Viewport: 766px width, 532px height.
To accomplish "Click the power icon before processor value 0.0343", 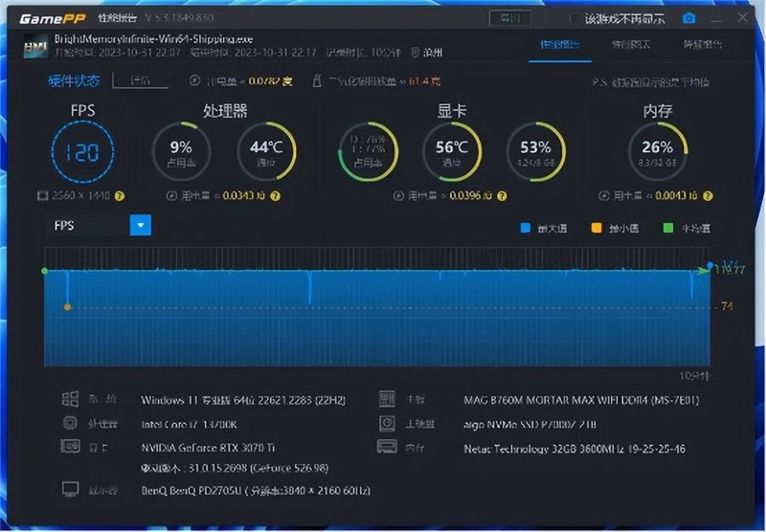I will click(x=171, y=196).
